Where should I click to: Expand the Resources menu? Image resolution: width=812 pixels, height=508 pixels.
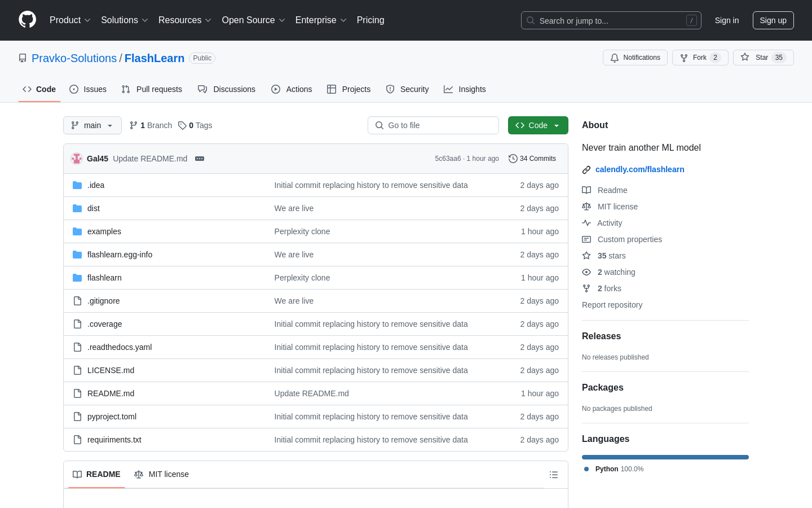click(x=185, y=20)
